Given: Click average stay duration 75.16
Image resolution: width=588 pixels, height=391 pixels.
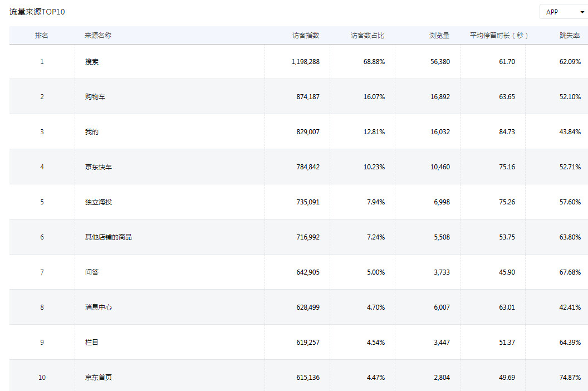Looking at the screenshot, I should (507, 167).
